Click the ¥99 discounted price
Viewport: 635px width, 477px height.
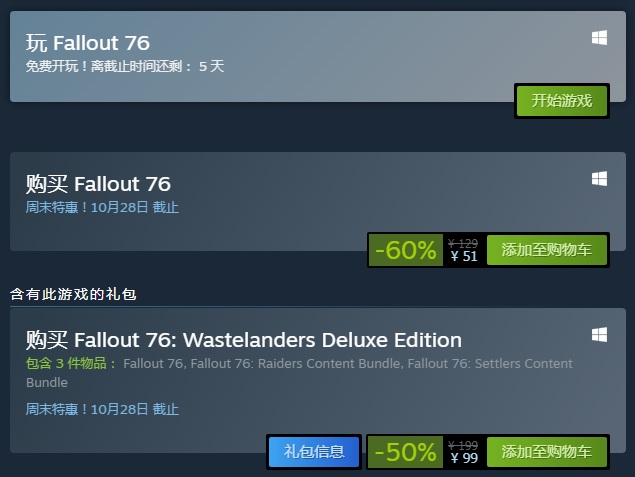(x=463, y=458)
